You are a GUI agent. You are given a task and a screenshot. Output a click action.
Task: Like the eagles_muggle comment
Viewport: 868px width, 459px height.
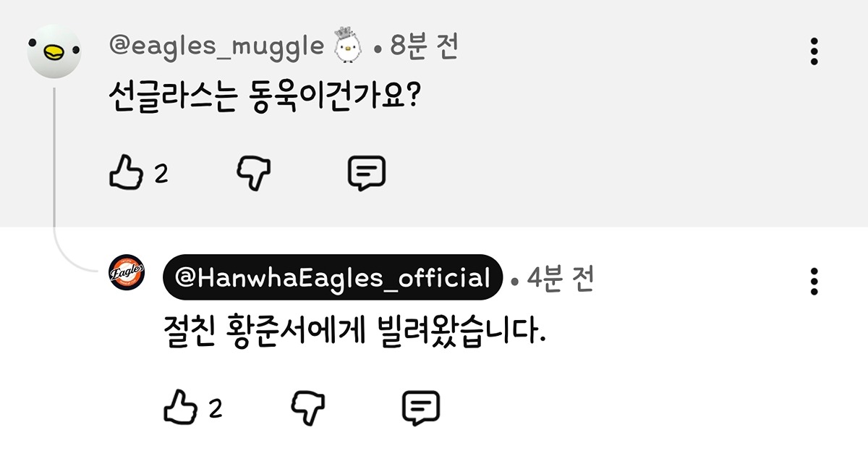(126, 172)
